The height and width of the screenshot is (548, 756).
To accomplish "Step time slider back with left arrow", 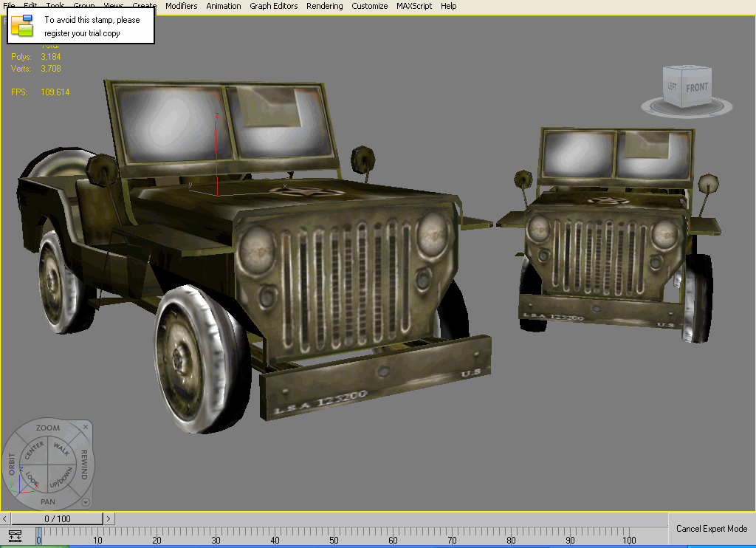I will (4, 518).
